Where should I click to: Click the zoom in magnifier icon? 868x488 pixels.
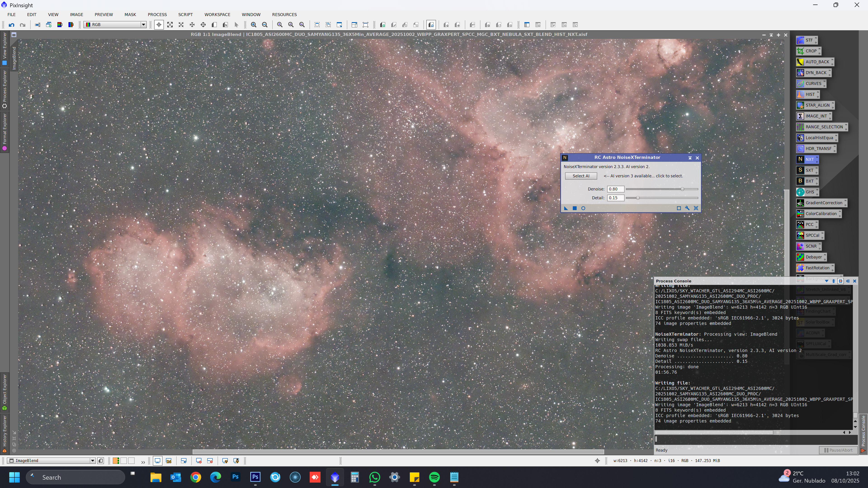(254, 25)
